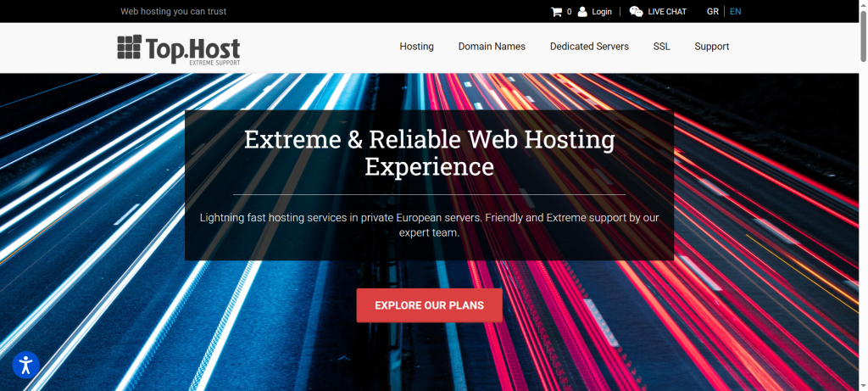Click the Top.Host logo

click(178, 48)
